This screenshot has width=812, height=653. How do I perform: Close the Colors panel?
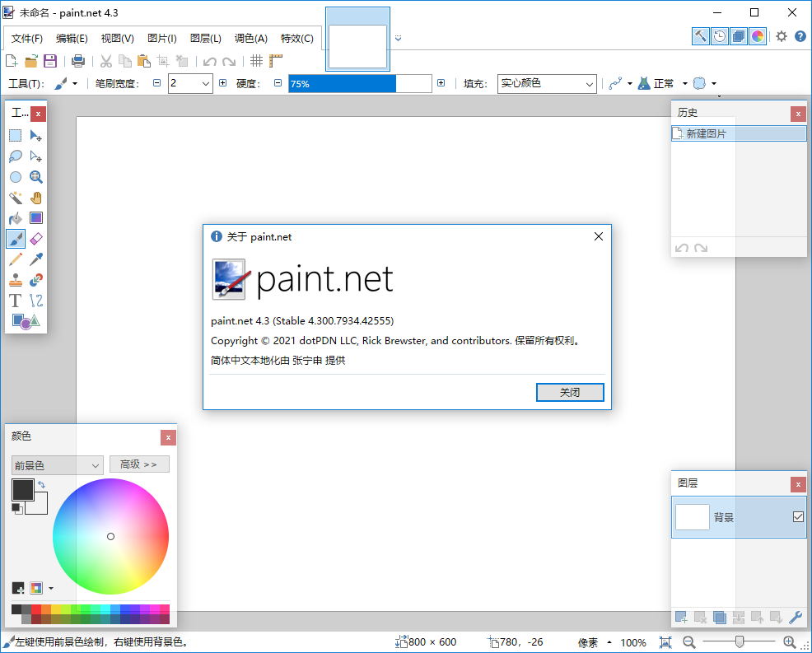[168, 437]
